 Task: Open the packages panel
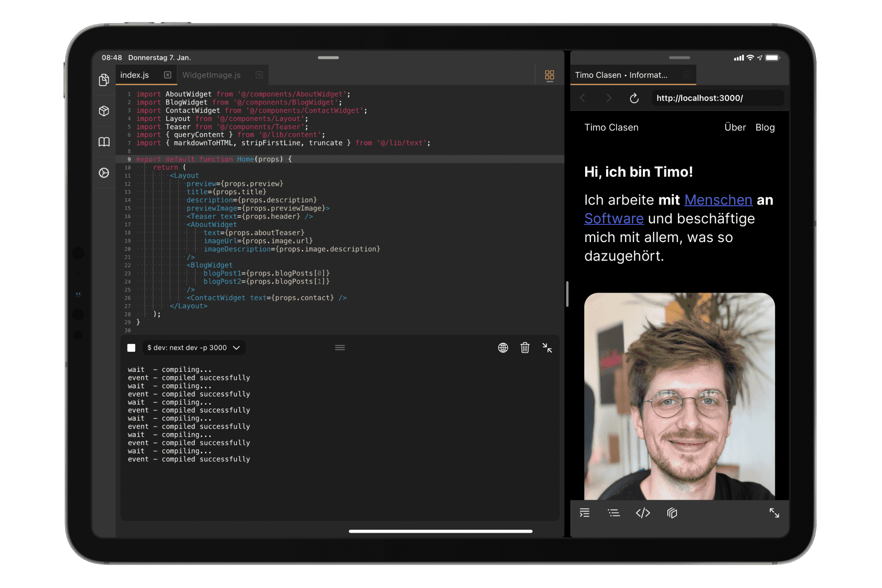click(x=104, y=111)
